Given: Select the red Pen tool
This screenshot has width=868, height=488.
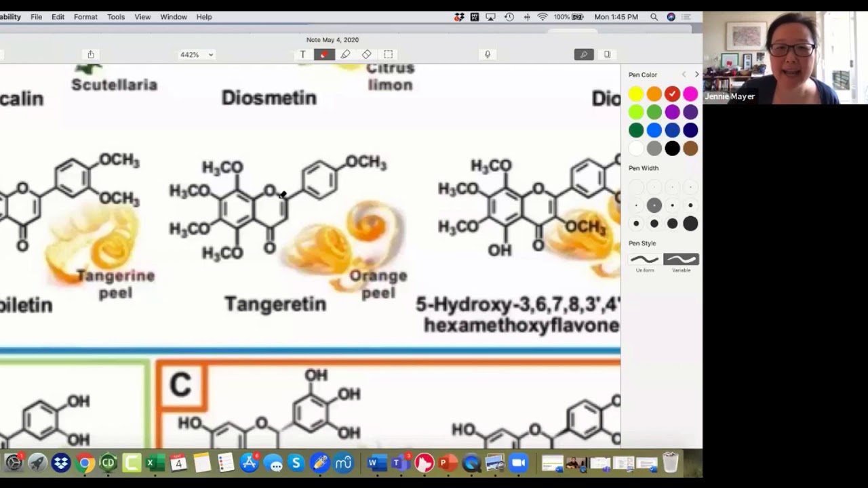Looking at the screenshot, I should [324, 54].
